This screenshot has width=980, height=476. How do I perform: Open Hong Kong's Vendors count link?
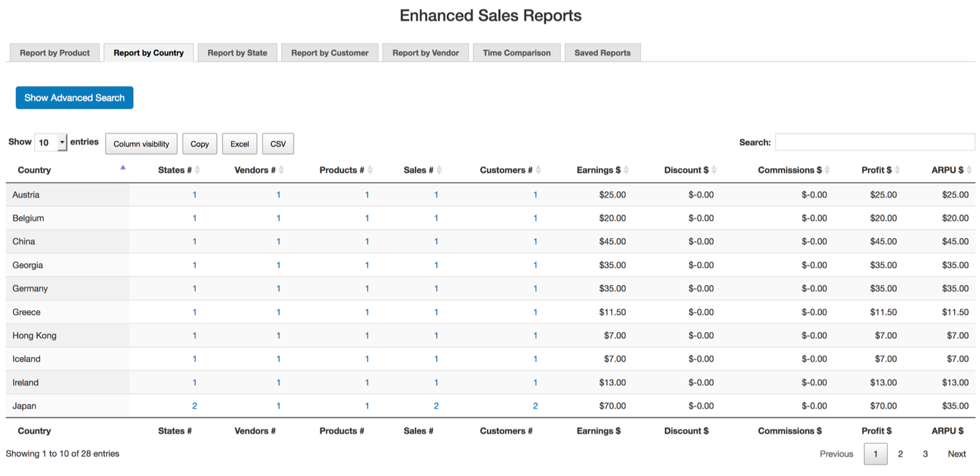click(x=279, y=336)
